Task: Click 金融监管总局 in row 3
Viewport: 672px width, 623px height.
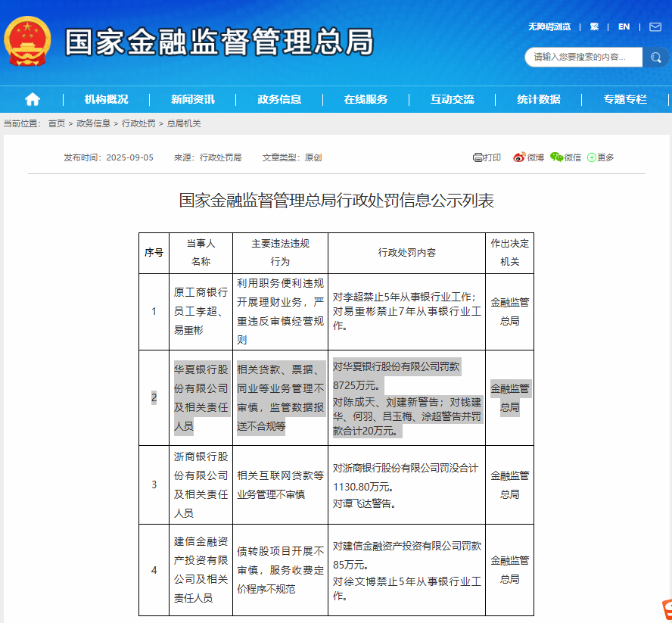Action: coord(509,485)
